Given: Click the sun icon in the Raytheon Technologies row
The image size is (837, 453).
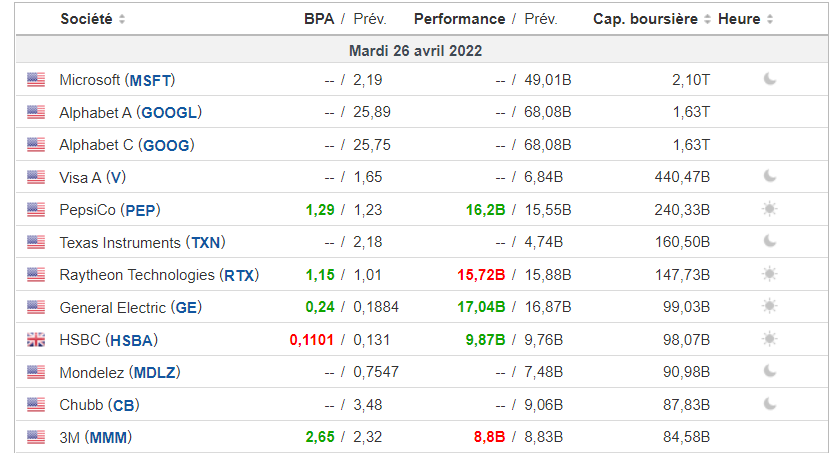Looking at the screenshot, I should [x=770, y=274].
